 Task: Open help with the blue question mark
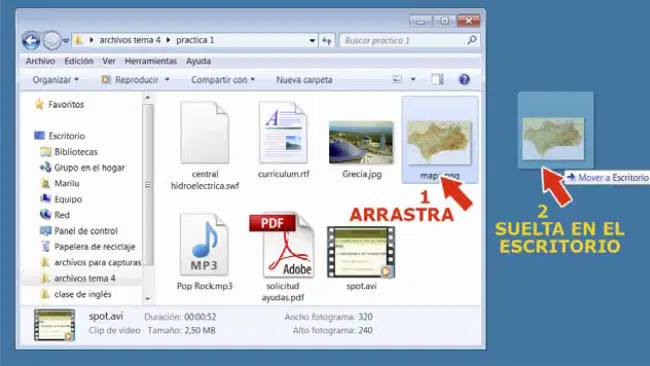coord(464,79)
